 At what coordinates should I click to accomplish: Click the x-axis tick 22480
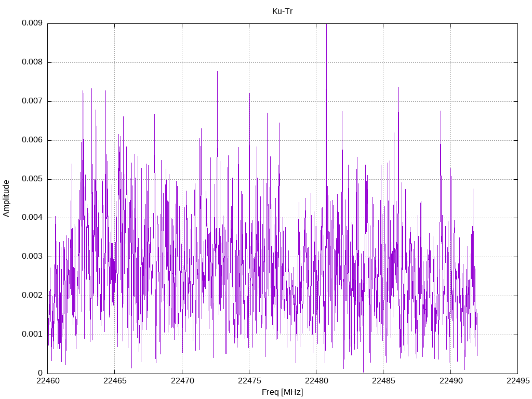pos(316,381)
